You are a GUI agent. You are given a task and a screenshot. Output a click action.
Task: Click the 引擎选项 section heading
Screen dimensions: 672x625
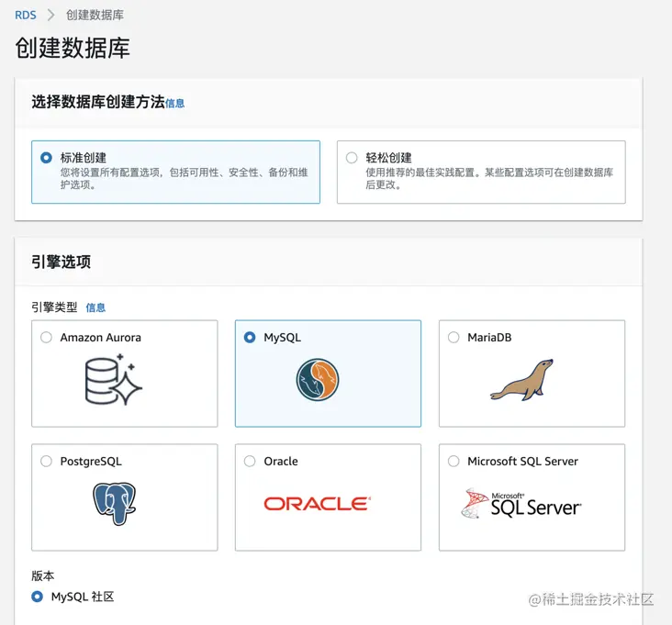(x=61, y=262)
